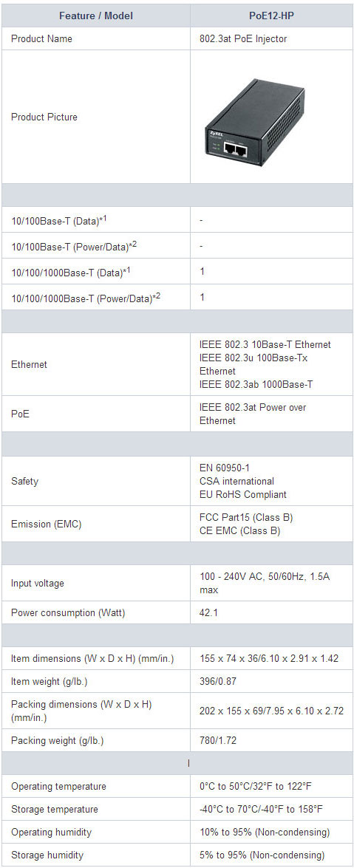Click the Item weight value 396/0.87
Screen dimensions: 354x868
[218, 681]
